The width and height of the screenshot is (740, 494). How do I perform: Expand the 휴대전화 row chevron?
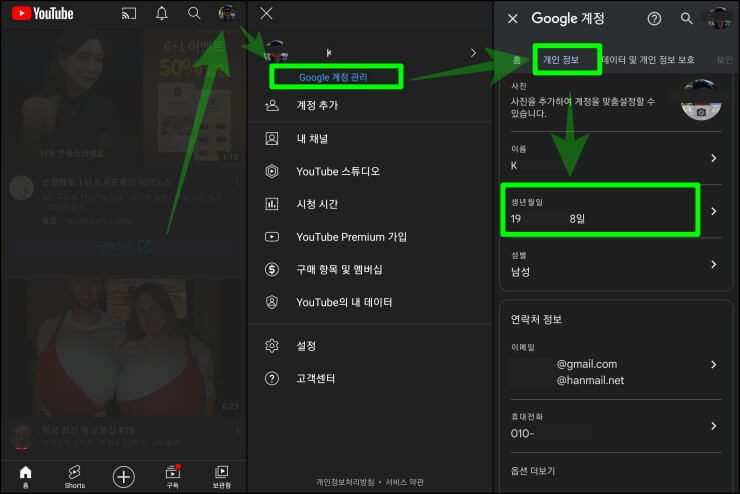(x=714, y=426)
